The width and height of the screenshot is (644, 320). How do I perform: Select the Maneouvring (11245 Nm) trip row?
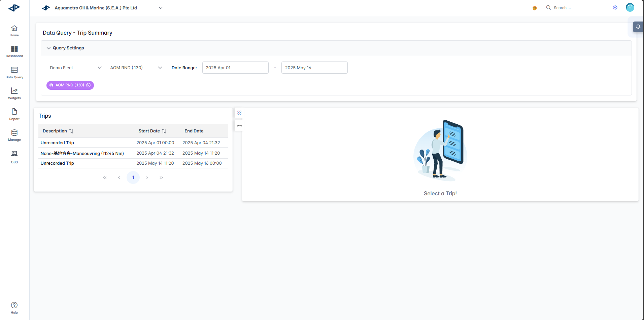tap(82, 153)
